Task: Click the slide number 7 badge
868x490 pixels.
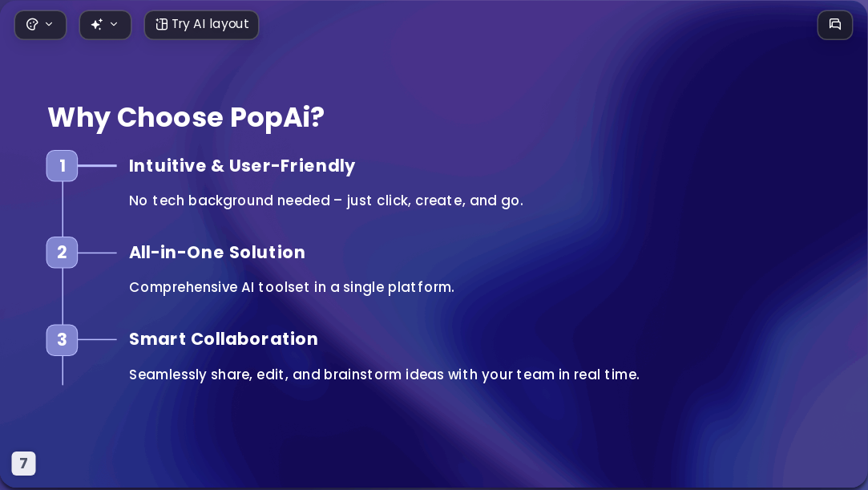Action: click(24, 464)
